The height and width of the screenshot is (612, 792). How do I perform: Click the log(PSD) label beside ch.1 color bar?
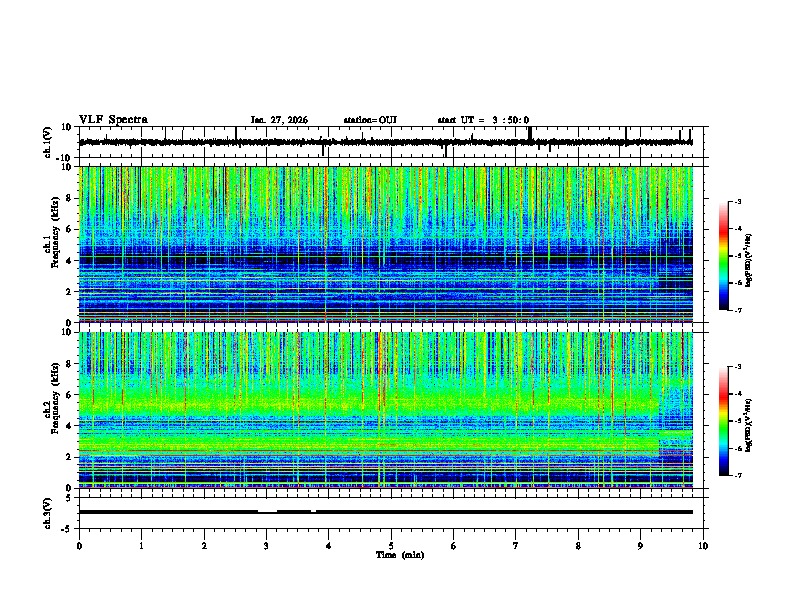pos(749,261)
